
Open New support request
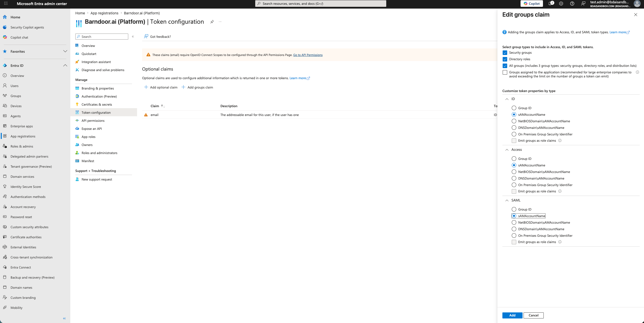click(x=97, y=179)
